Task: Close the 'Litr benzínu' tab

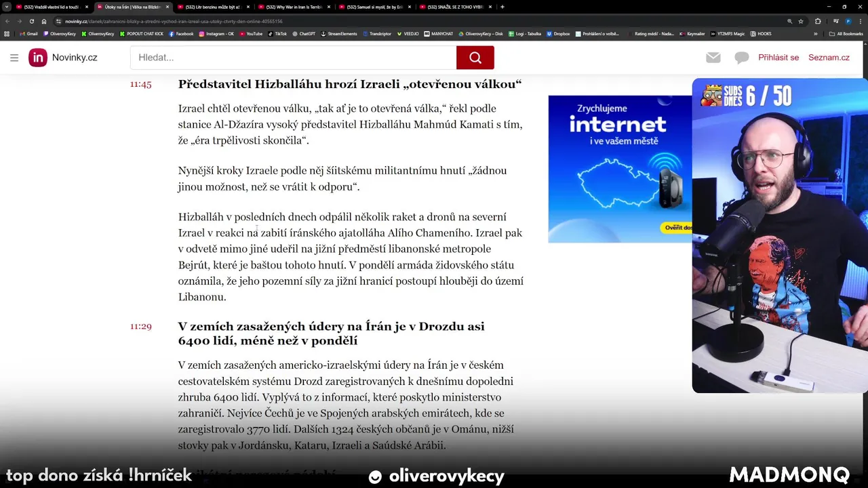Action: pos(248,7)
